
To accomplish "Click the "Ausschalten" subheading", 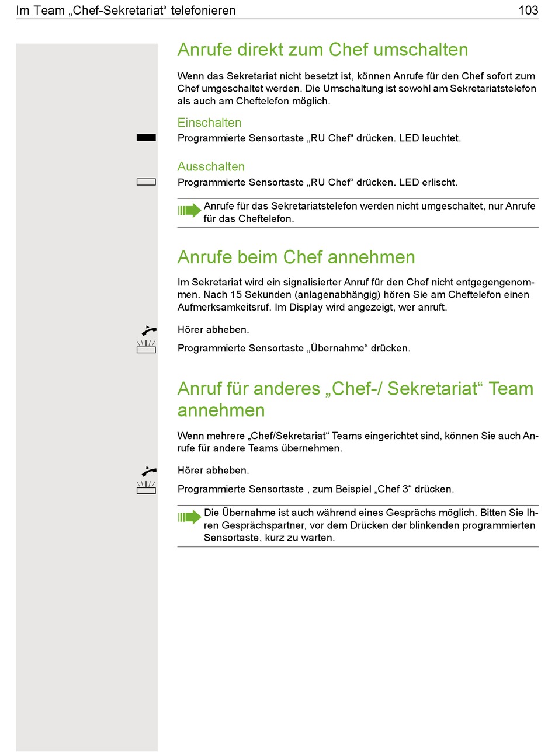I will click(x=211, y=167).
